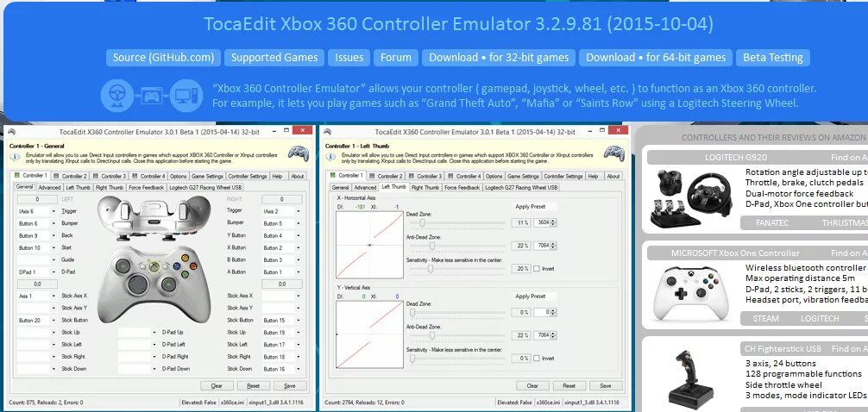The image size is (868, 412).
Task: Click the steering wheel icon in the blue banner
Action: click(116, 96)
